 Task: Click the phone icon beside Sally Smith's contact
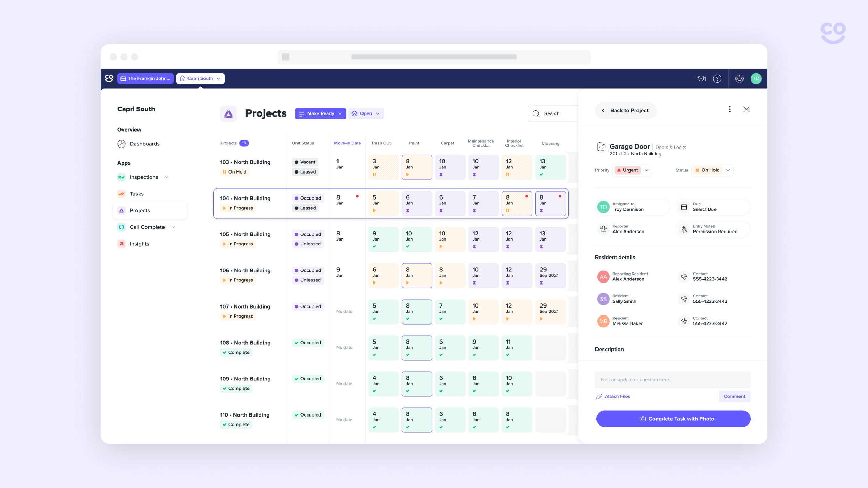tap(684, 299)
